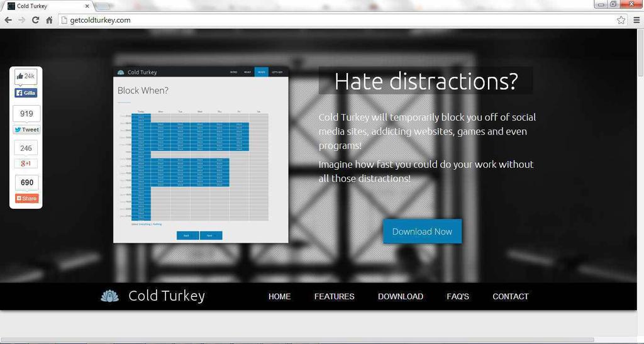
Task: Open the Chrome hamburger menu
Action: coord(636,20)
